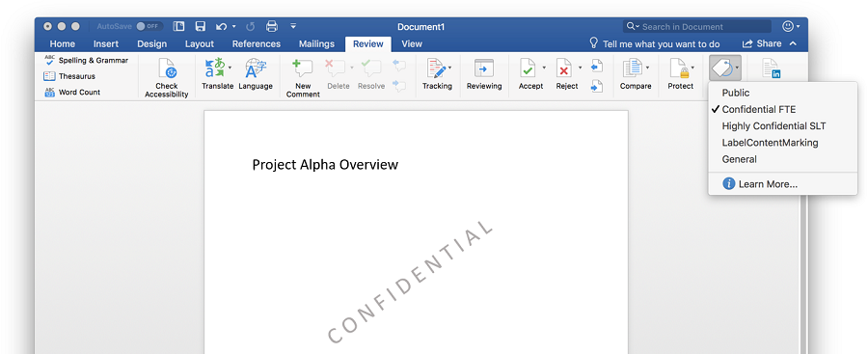This screenshot has width=868, height=354.
Task: Click the Share button
Action: [x=762, y=43]
